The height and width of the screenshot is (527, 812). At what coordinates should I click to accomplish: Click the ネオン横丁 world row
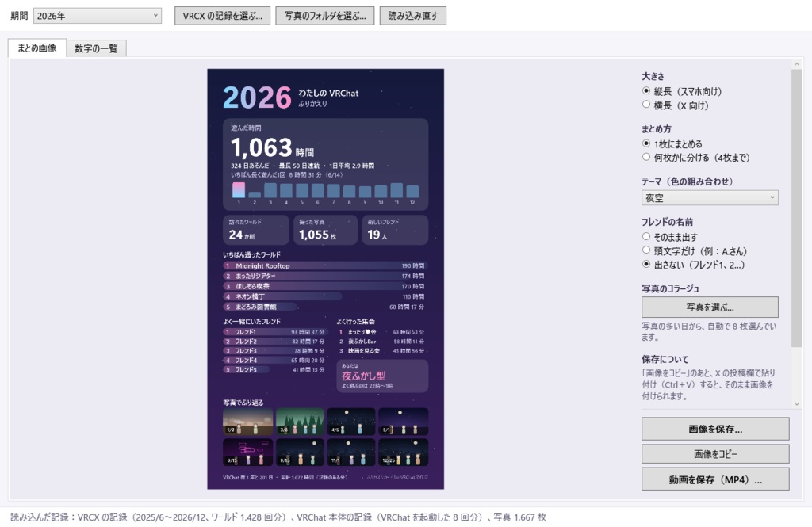tap(325, 296)
